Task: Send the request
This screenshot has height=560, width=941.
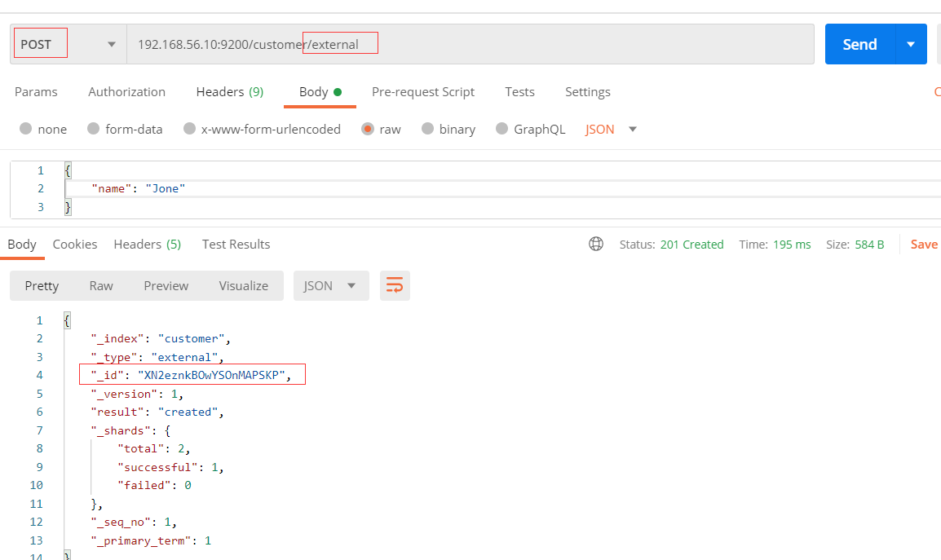Action: (860, 44)
